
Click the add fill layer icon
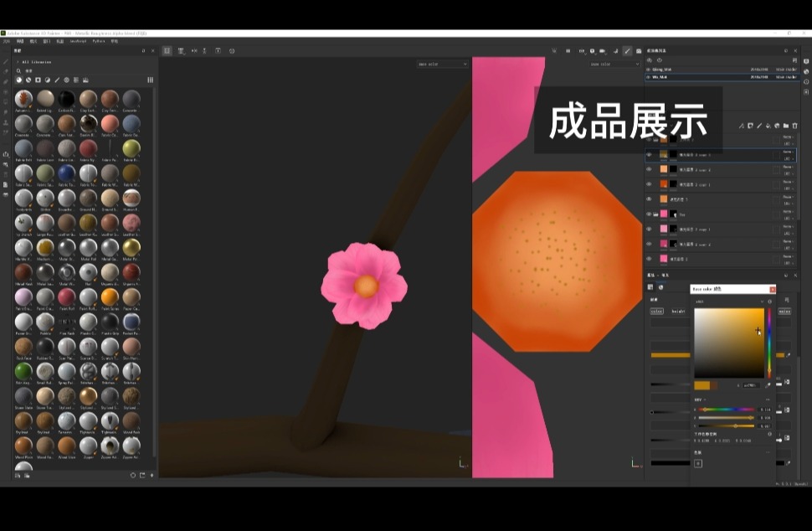(x=768, y=126)
